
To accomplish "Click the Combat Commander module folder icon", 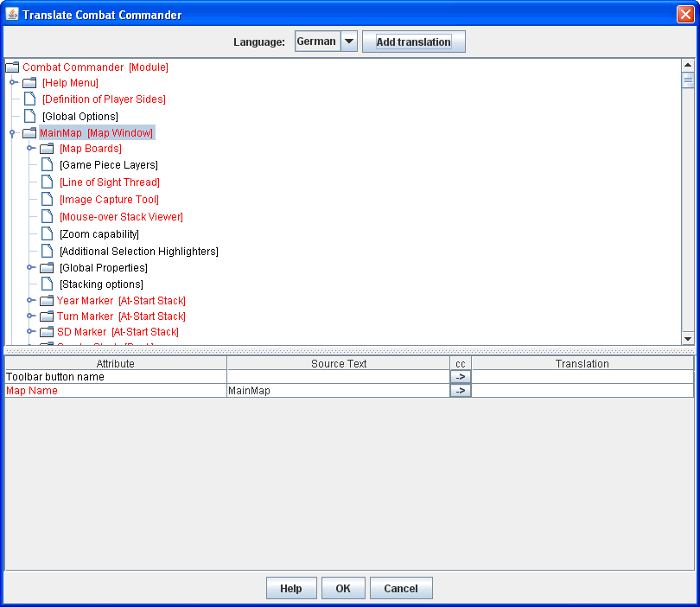I will pos(12,67).
